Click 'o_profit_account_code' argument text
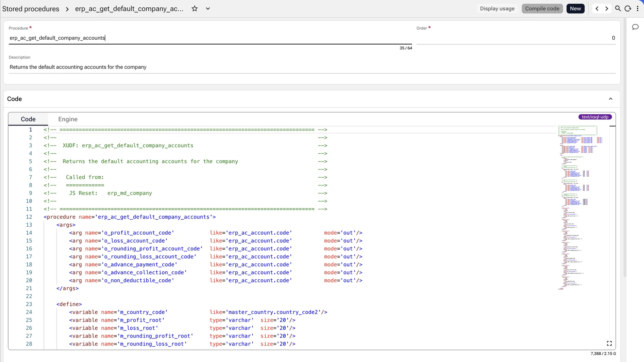 pyautogui.click(x=138, y=233)
